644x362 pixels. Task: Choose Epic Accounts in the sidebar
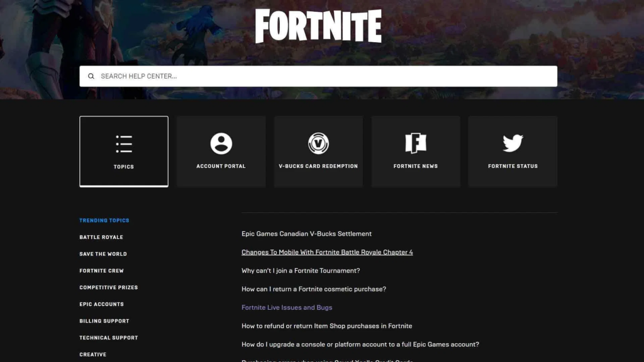point(101,305)
